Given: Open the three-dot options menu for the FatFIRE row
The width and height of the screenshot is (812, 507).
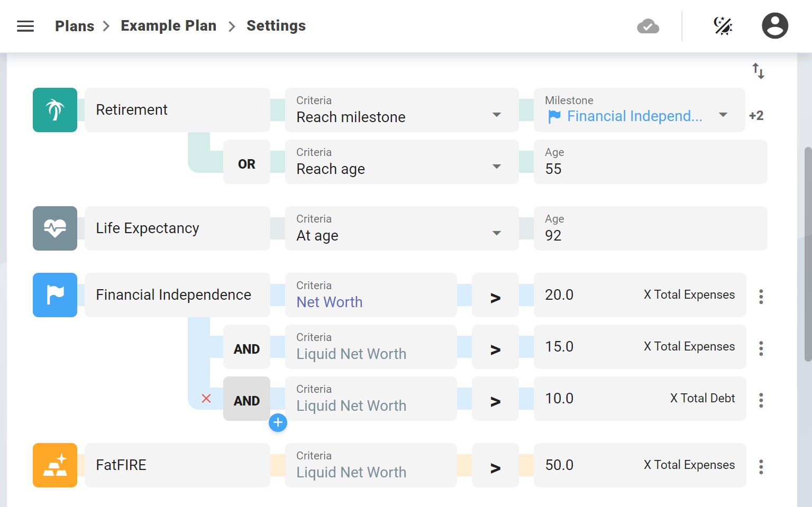Looking at the screenshot, I should coord(761,466).
